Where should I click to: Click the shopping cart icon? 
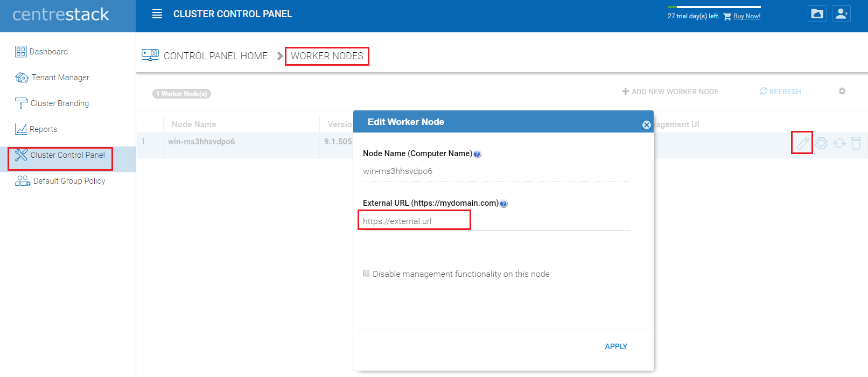click(727, 17)
